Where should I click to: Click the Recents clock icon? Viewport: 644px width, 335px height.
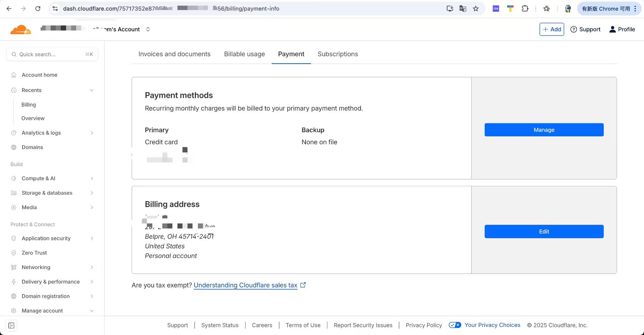(14, 90)
